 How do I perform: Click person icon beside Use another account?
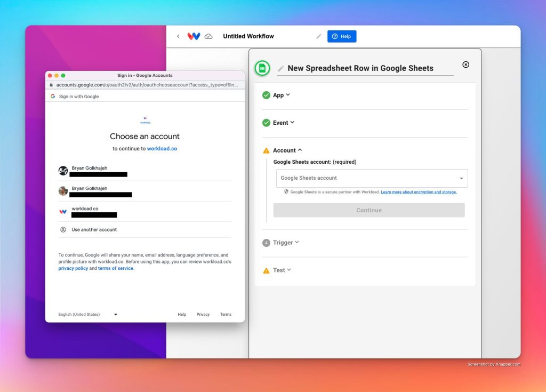pyautogui.click(x=63, y=230)
